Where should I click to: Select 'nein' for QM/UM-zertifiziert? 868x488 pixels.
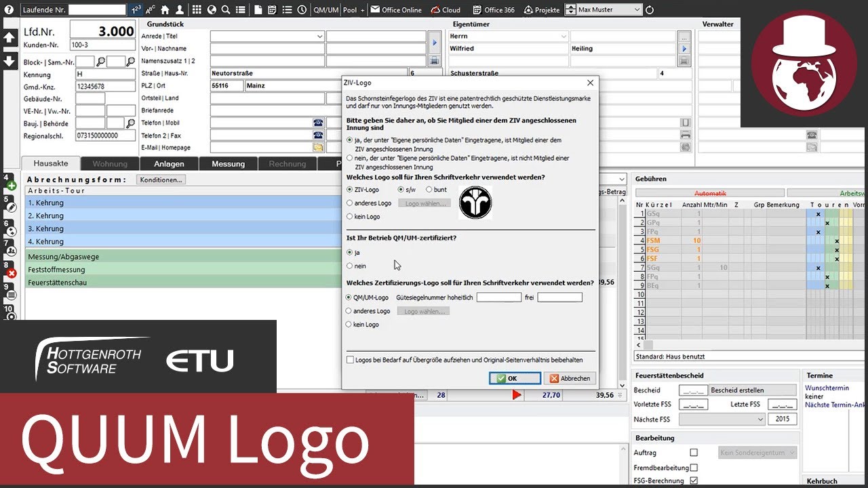349,266
